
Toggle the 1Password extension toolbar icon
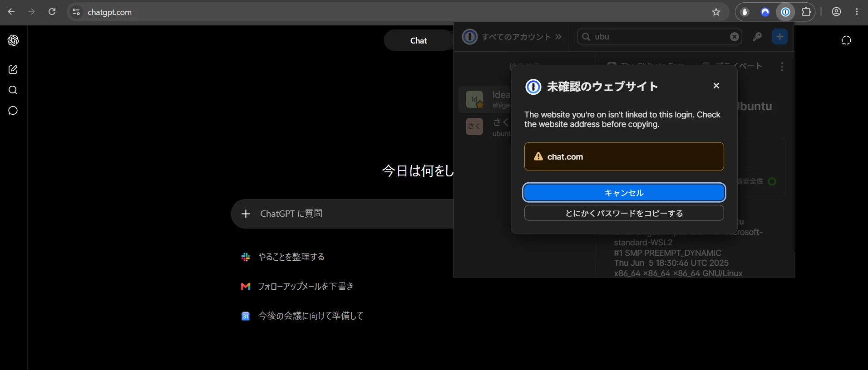coord(786,12)
